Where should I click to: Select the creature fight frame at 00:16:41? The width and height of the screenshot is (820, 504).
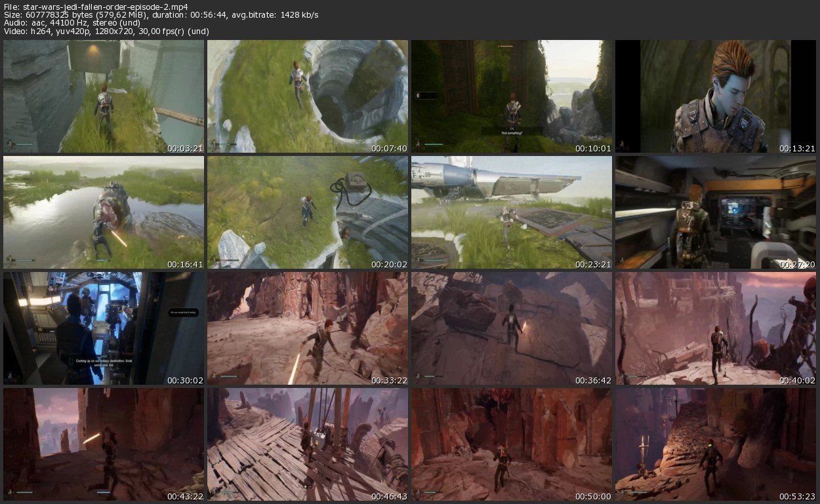click(x=104, y=212)
